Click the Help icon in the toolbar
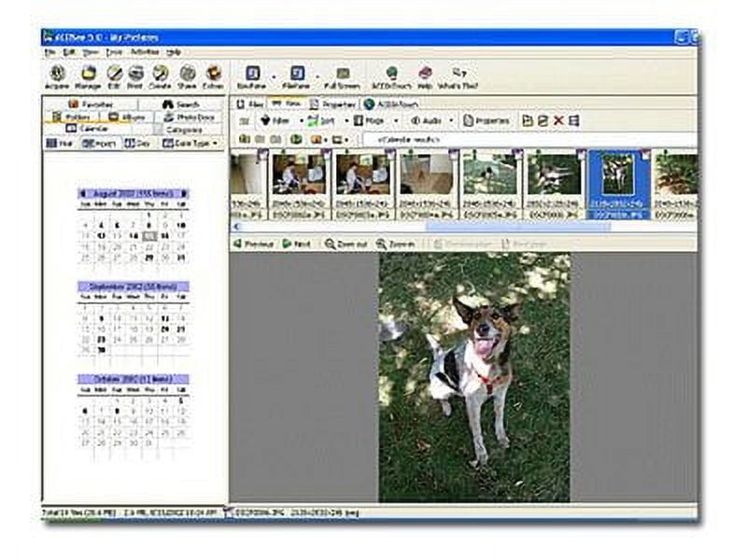The width and height of the screenshot is (747, 560). point(425,75)
